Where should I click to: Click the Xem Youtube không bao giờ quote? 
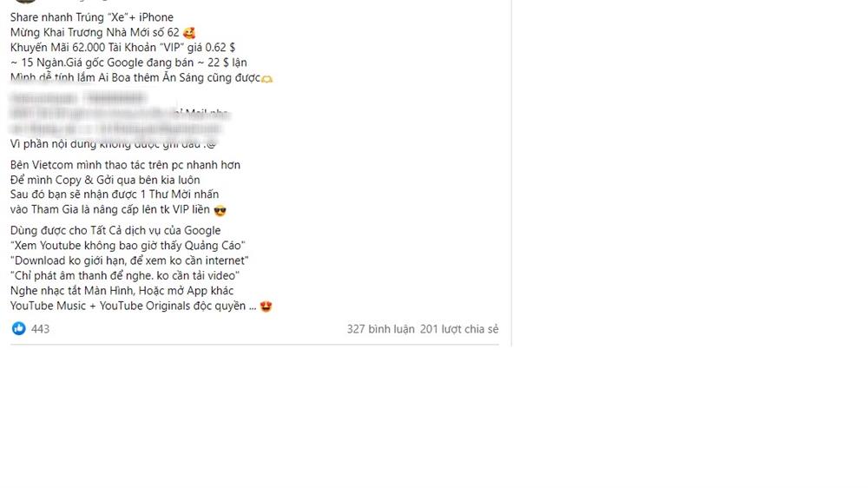[x=128, y=245]
